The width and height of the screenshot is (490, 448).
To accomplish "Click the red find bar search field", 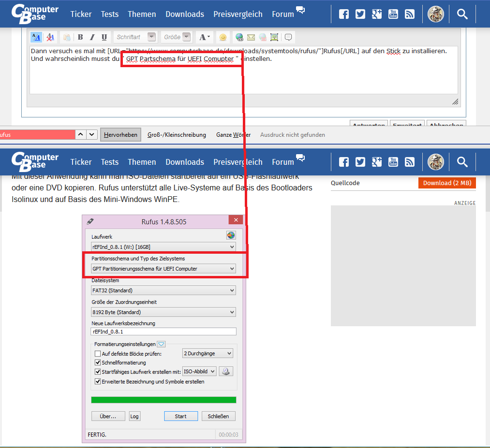I will coord(38,134).
